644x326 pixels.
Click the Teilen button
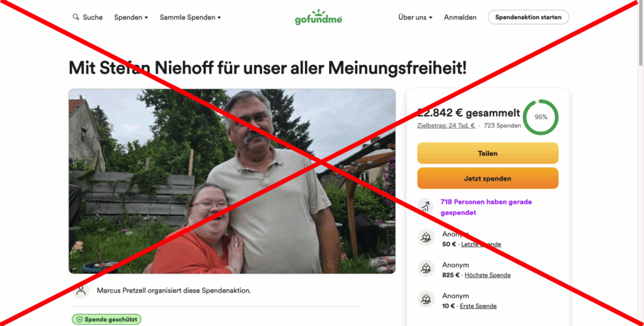coord(487,154)
